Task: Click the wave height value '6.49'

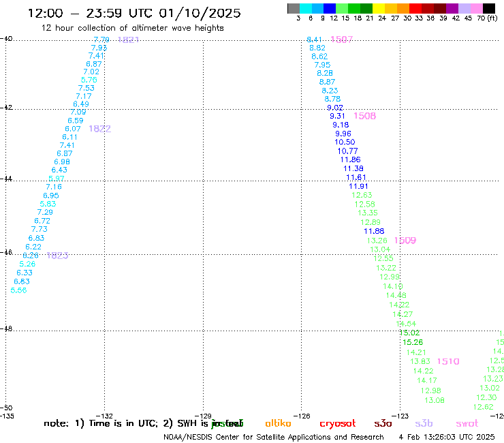Action: [x=81, y=104]
